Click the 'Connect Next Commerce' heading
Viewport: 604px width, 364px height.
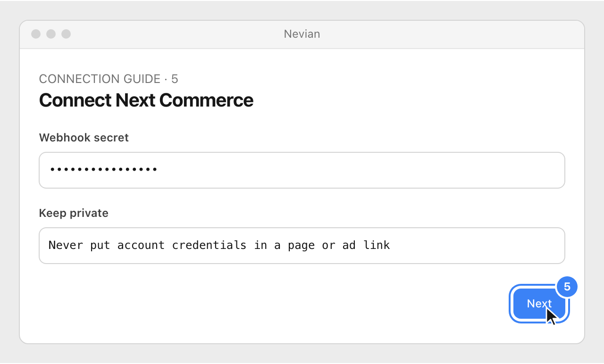(146, 100)
